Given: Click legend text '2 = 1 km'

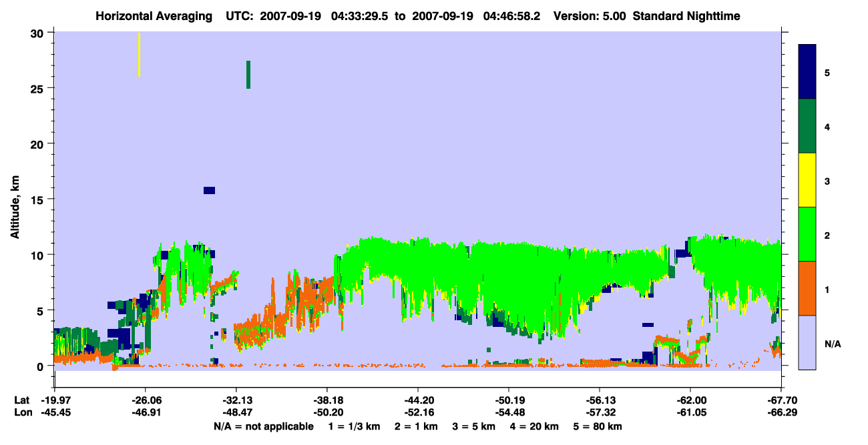Looking at the screenshot, I should [x=416, y=426].
